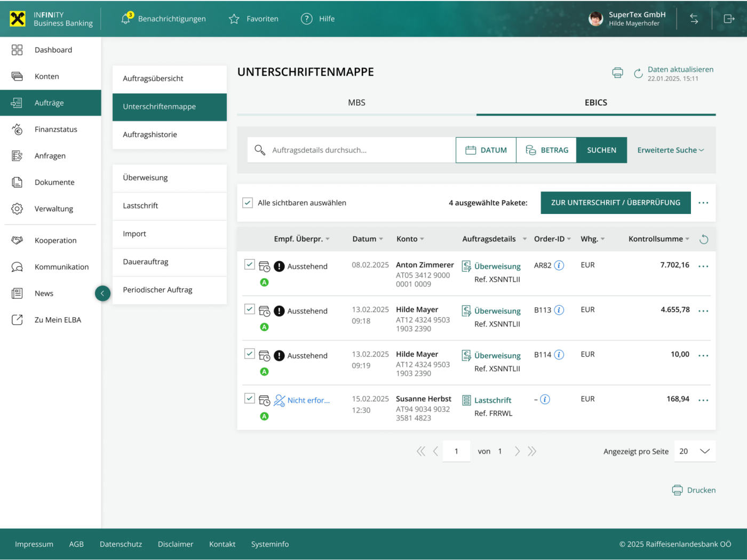Expand the Erweiterte Suche options
Screen dimensions: 747x560
point(670,150)
